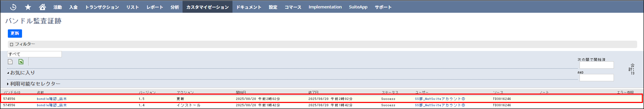Expand the フィルター section
Image resolution: width=644 pixels, height=109 pixels.
click(x=23, y=44)
